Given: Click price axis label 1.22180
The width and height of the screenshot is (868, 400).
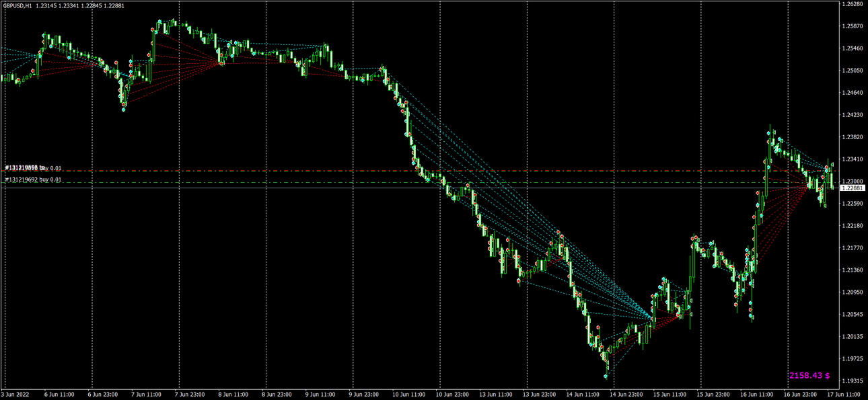Looking at the screenshot, I should pyautogui.click(x=853, y=226).
